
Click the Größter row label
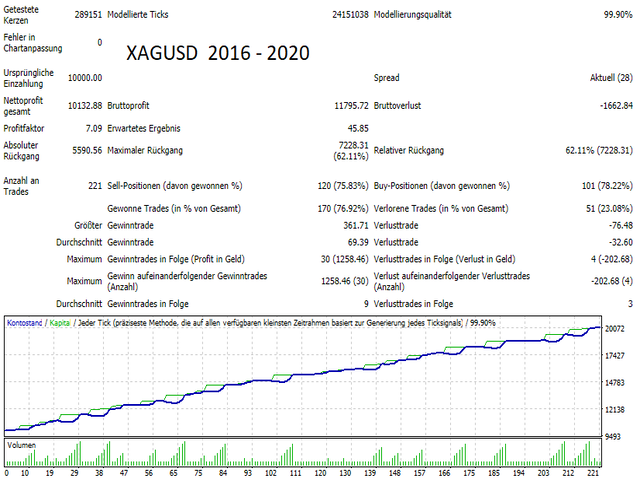click(88, 226)
